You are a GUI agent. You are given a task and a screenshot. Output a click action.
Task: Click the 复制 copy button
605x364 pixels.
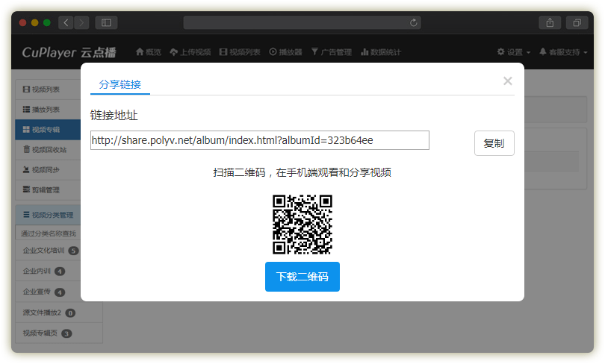coord(494,143)
